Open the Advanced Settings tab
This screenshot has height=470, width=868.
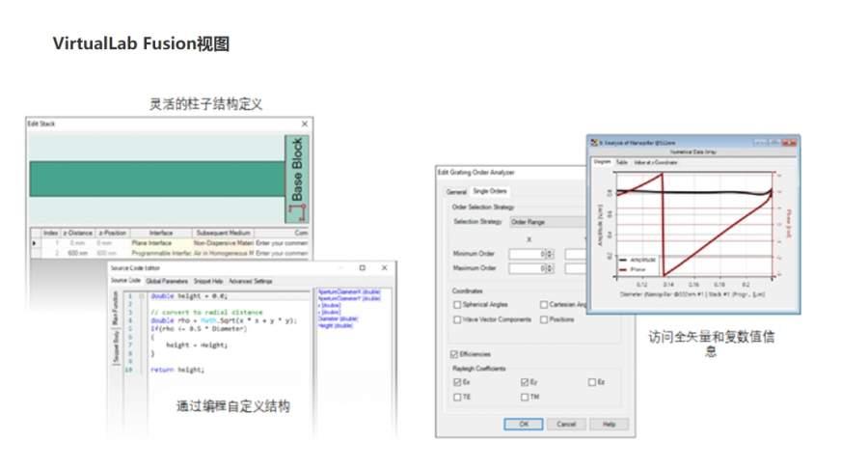coord(251,281)
